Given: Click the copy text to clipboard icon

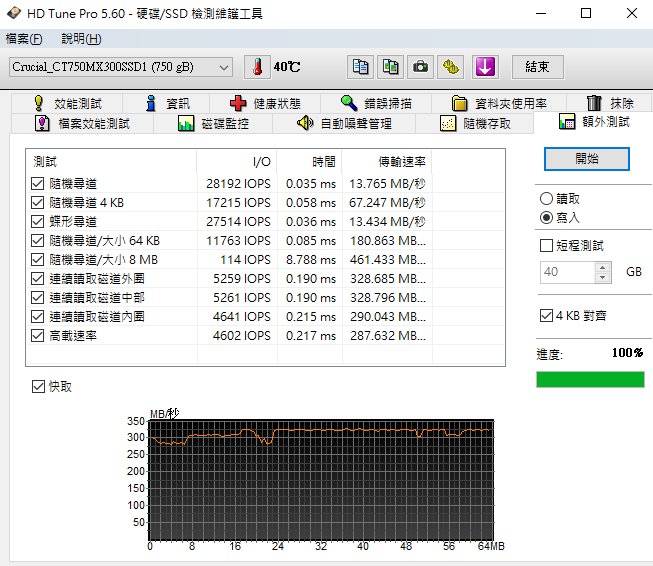Looking at the screenshot, I should 360,67.
